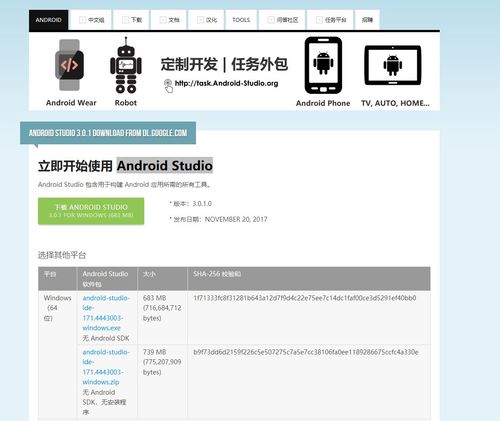Open the 任务平台 navigation tab

point(331,20)
